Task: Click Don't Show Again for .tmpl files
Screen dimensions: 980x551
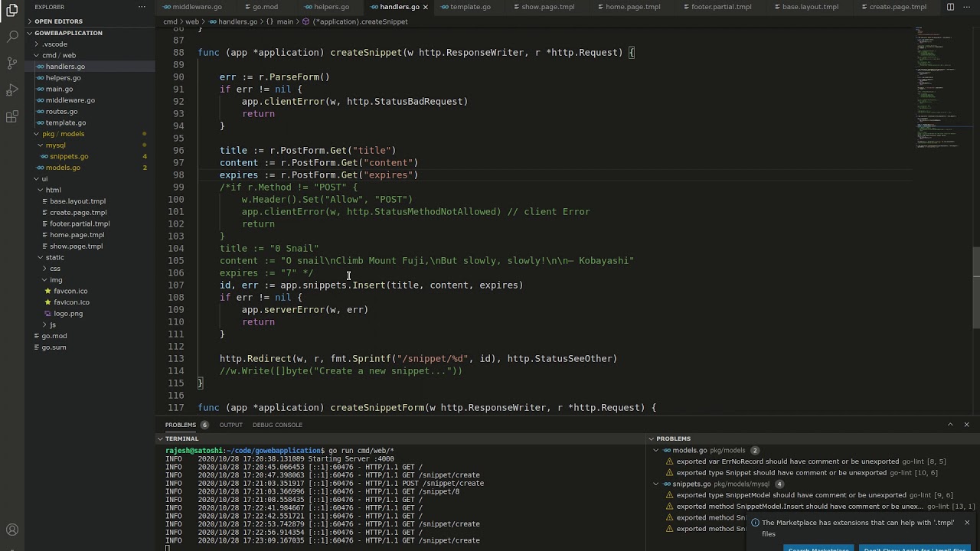Action: tap(915, 549)
